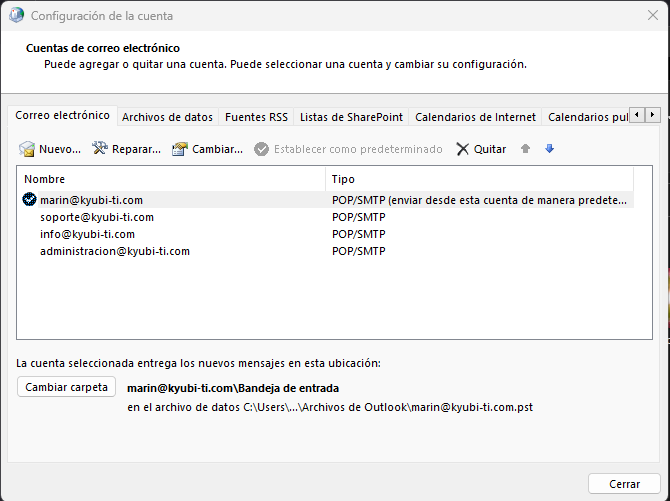Click POP/SMTP type of info row
670x501 pixels.
point(359,234)
